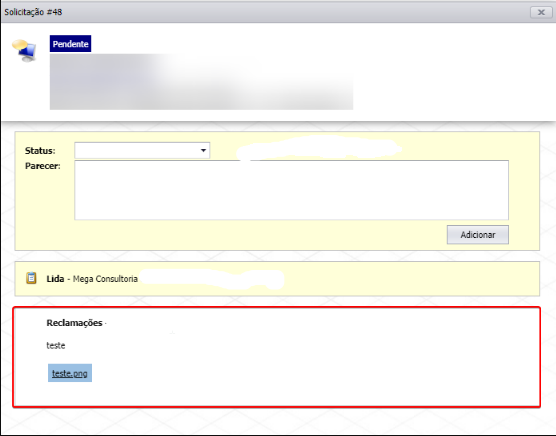Open the teste.png attachment link
This screenshot has height=436, width=556.
[70, 373]
